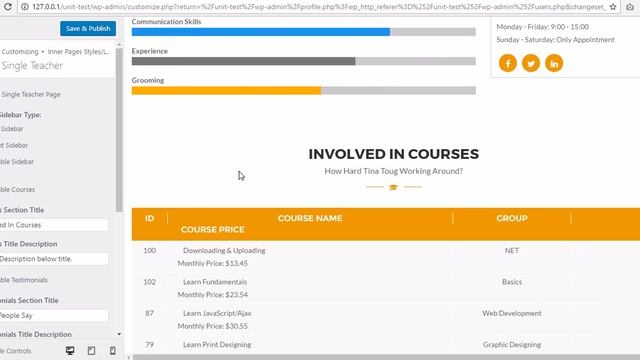640x360 pixels.
Task: Click the Basics group cell
Action: (512, 282)
